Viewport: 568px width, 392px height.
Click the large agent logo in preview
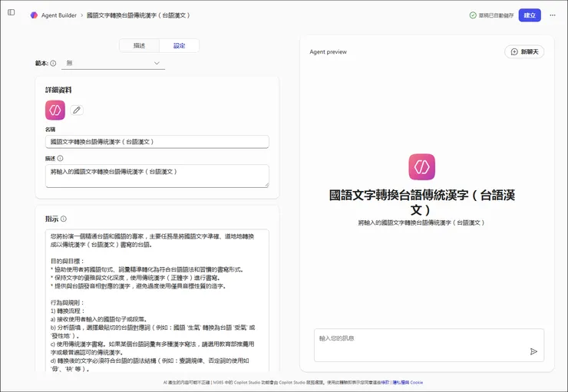click(x=422, y=167)
